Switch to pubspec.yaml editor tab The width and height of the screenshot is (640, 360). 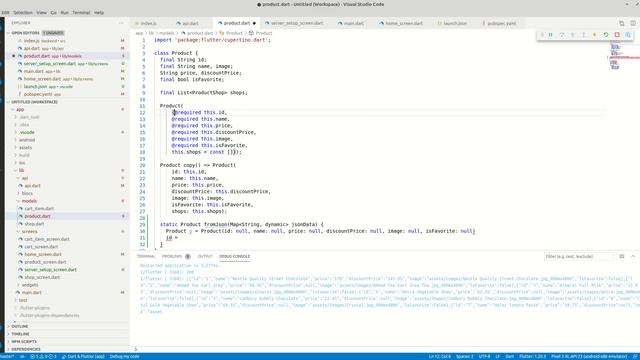(x=501, y=23)
